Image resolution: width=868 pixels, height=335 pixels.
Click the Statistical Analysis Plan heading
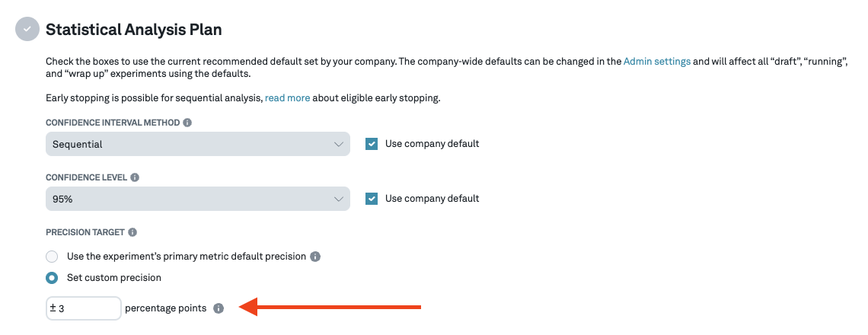134,30
